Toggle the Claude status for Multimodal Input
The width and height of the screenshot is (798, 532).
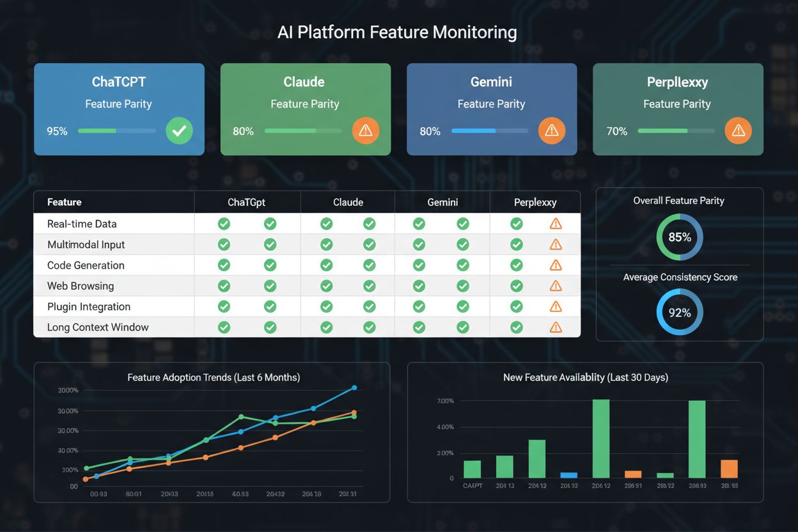(326, 244)
